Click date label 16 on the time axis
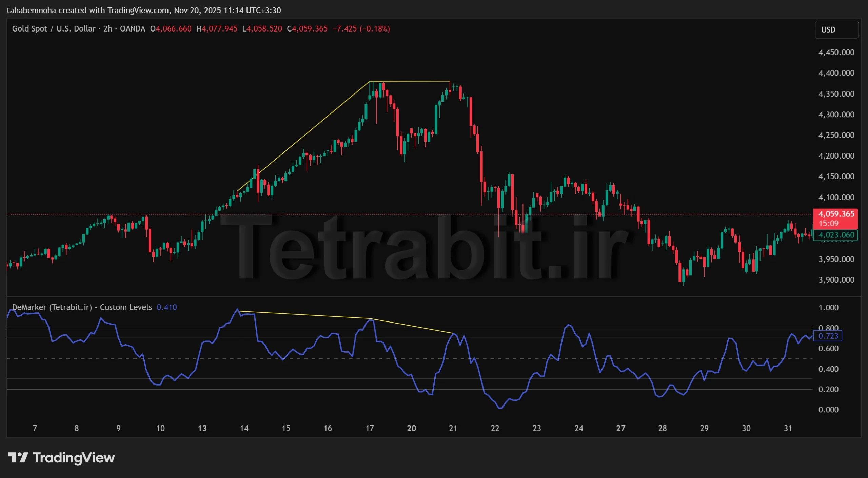 (x=328, y=428)
